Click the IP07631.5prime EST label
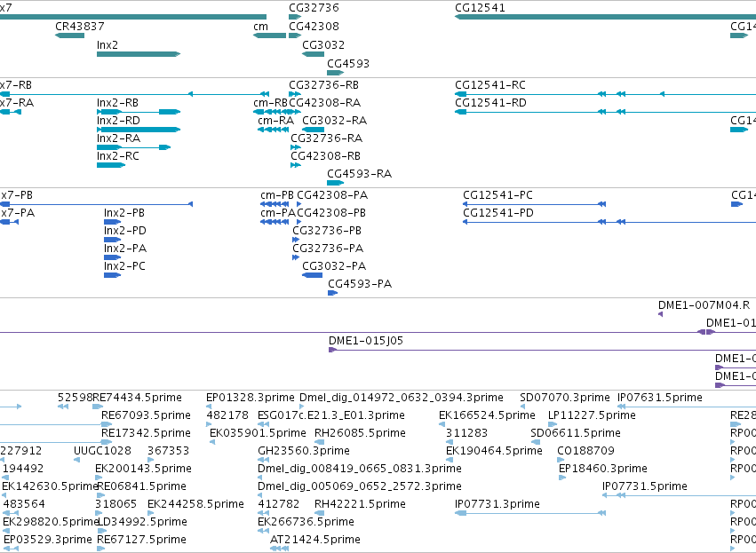The height and width of the screenshot is (553, 756). (660, 398)
